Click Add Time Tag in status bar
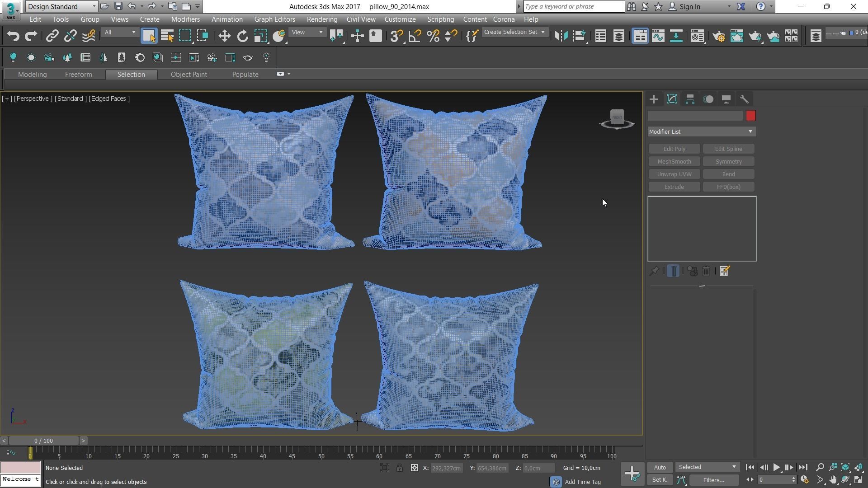Viewport: 868px width, 488px height. [x=583, y=482]
